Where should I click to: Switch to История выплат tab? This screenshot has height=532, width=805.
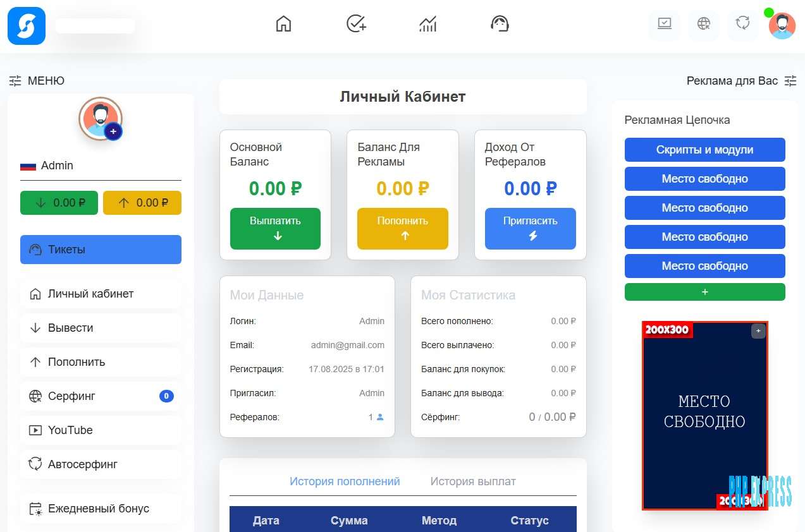[x=473, y=481]
